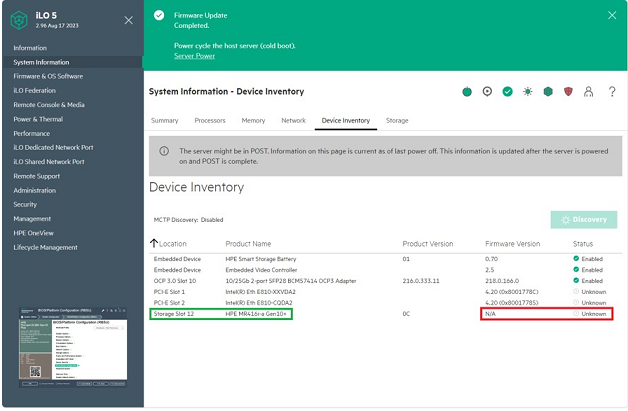This screenshot has width=628, height=411.
Task: Open iLO Dedicated Network Port
Action: pos(53,147)
